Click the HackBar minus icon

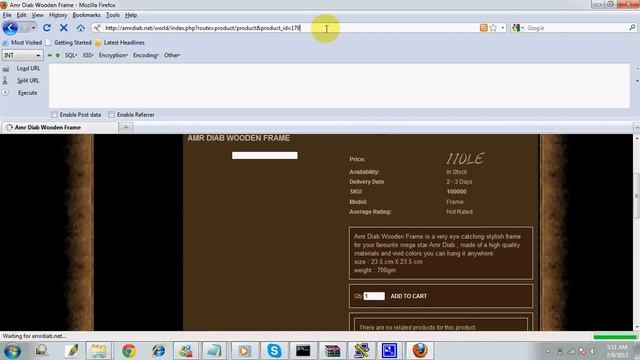tap(49, 55)
